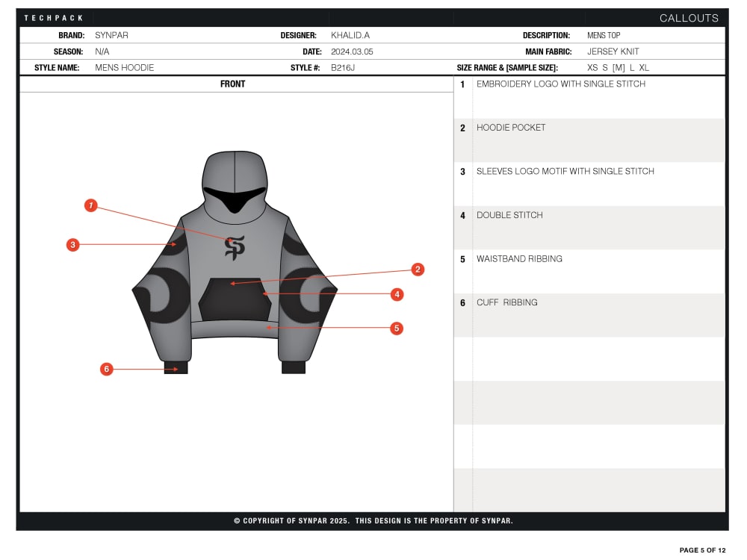747x560 pixels.
Task: Click the main fabric value 'JERSEY KNIT'
Action: click(613, 52)
